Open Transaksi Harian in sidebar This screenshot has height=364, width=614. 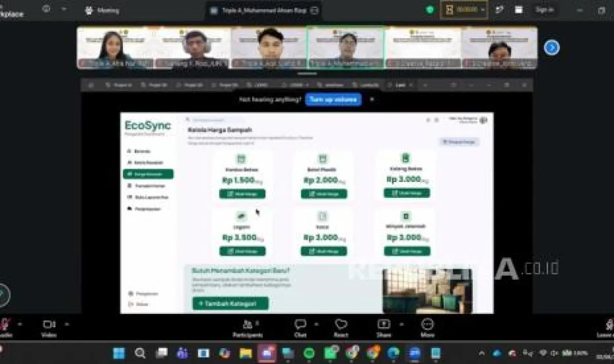(147, 186)
